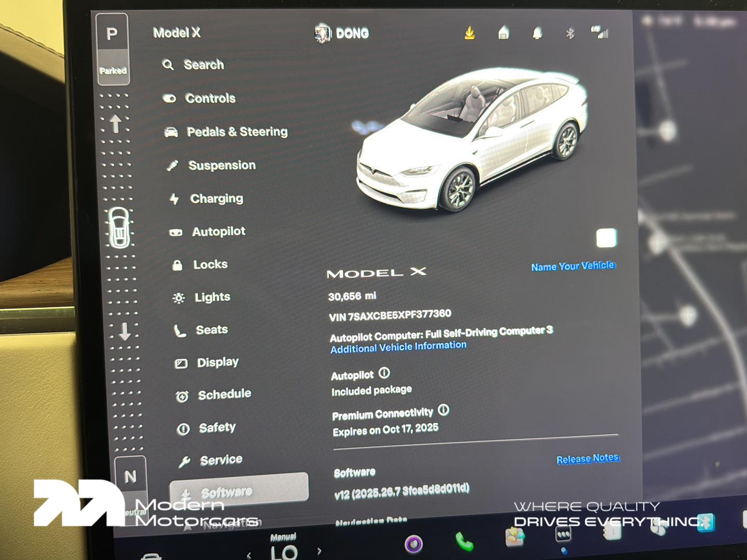Open notifications bell icon
Screen dimensions: 747x560
click(x=537, y=34)
